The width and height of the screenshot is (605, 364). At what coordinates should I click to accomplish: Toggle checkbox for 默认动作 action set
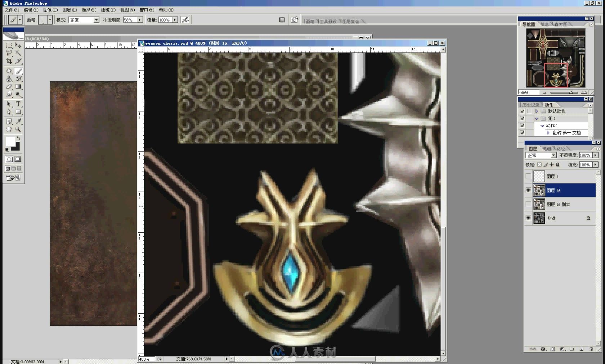[x=522, y=111]
